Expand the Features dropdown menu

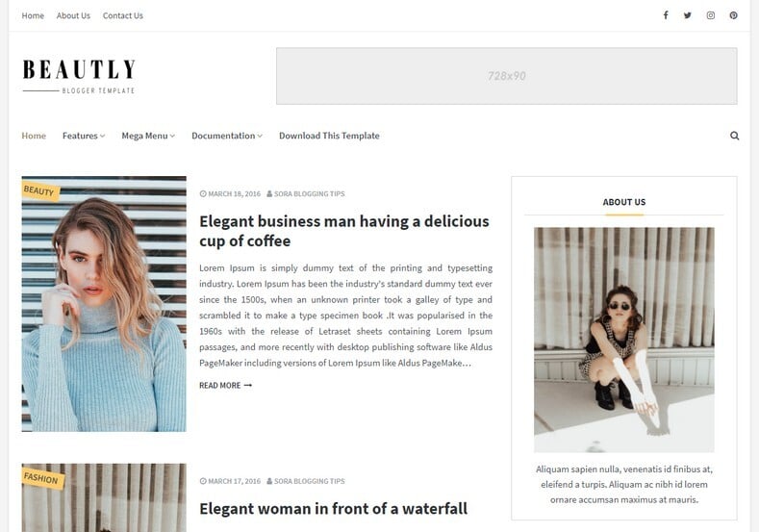click(x=84, y=136)
